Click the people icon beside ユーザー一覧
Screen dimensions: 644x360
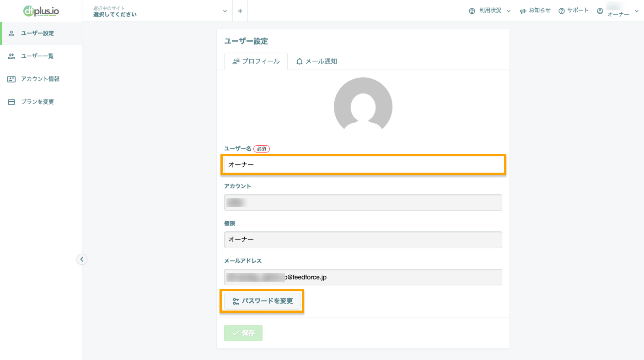coord(11,56)
